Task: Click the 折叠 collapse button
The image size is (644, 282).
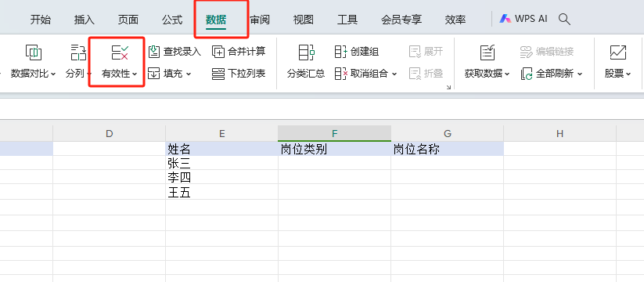Action: (x=426, y=74)
